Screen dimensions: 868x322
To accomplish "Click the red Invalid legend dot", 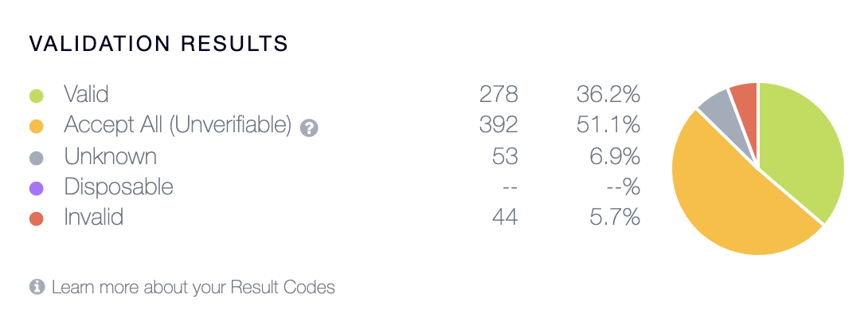I will 37,219.
